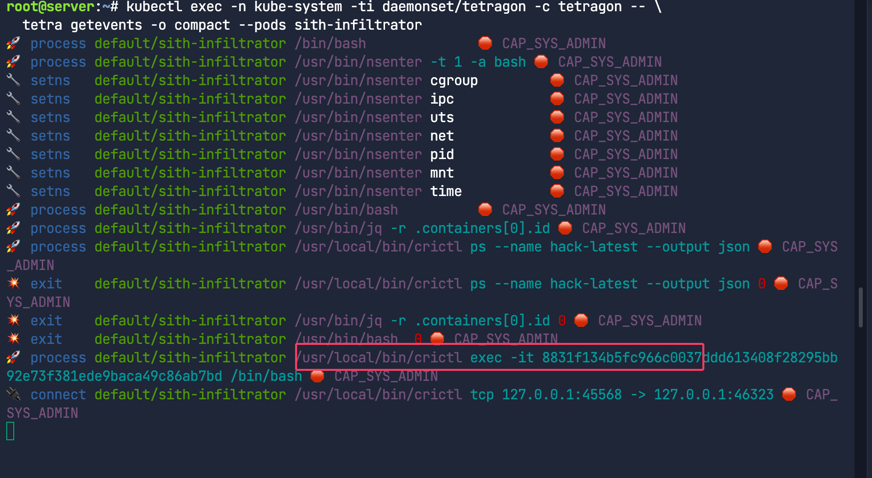Viewport: 872px width, 478px height.
Task: Click the rocket icon on the crictl exec line
Action: [x=13, y=358]
